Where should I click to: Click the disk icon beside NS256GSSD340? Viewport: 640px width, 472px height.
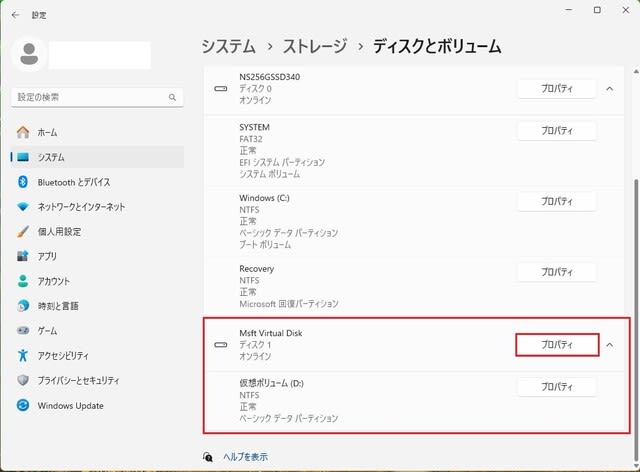pyautogui.click(x=221, y=89)
